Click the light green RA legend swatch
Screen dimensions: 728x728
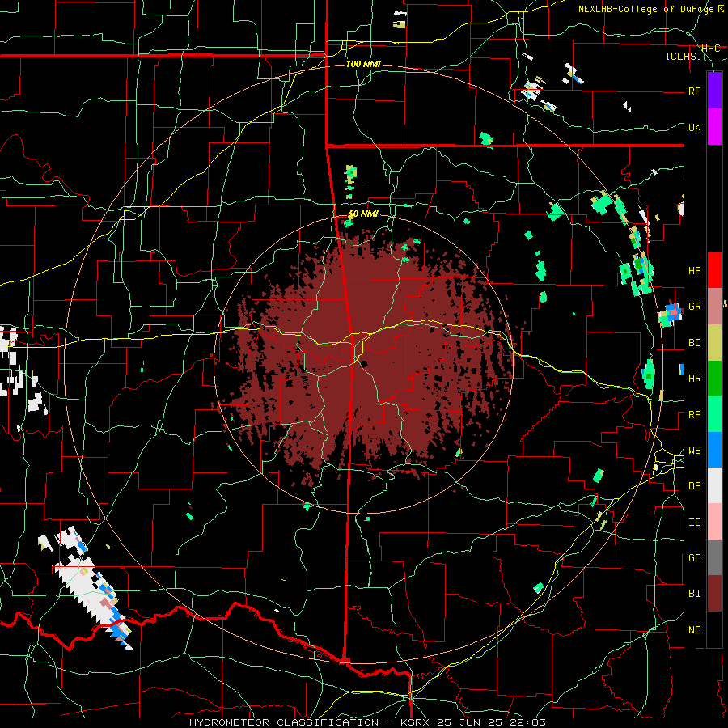(x=714, y=414)
